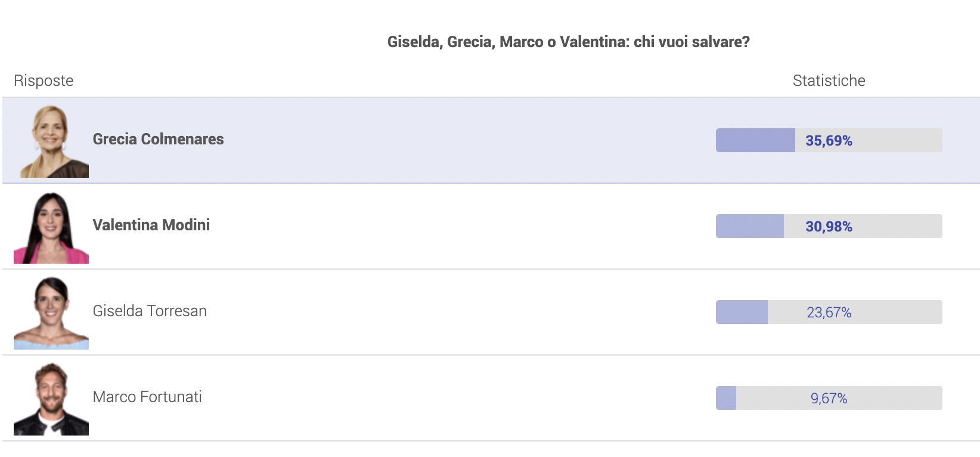Select the Marco Fortunati name label
The image size is (980, 457).
pos(147,397)
